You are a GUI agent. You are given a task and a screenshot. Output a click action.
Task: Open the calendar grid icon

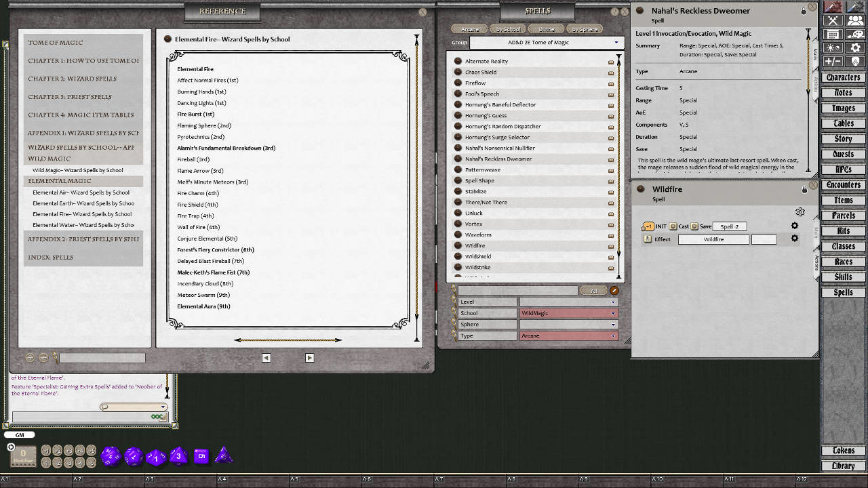tap(833, 34)
